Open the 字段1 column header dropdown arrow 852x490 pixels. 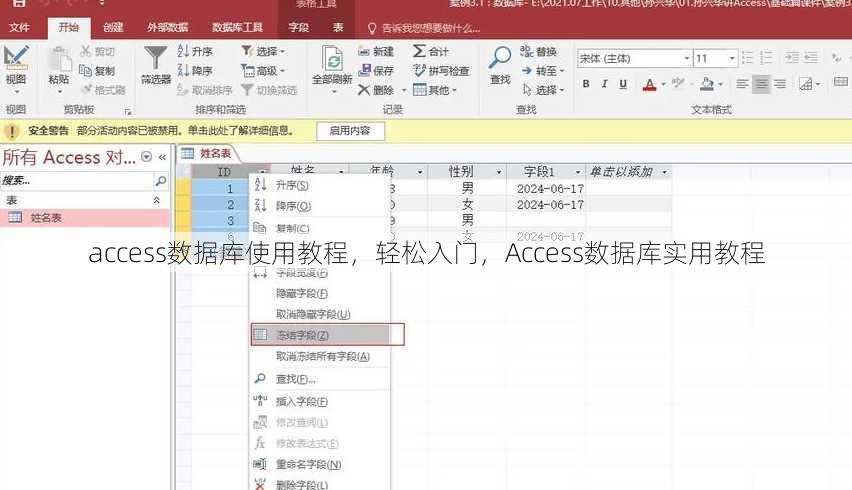[578, 172]
